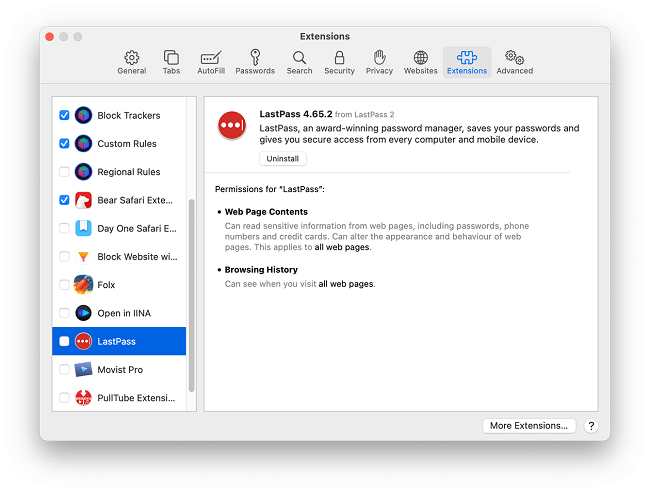The image size is (650, 493).
Task: Click the large LastPass logo in details
Action: [232, 125]
